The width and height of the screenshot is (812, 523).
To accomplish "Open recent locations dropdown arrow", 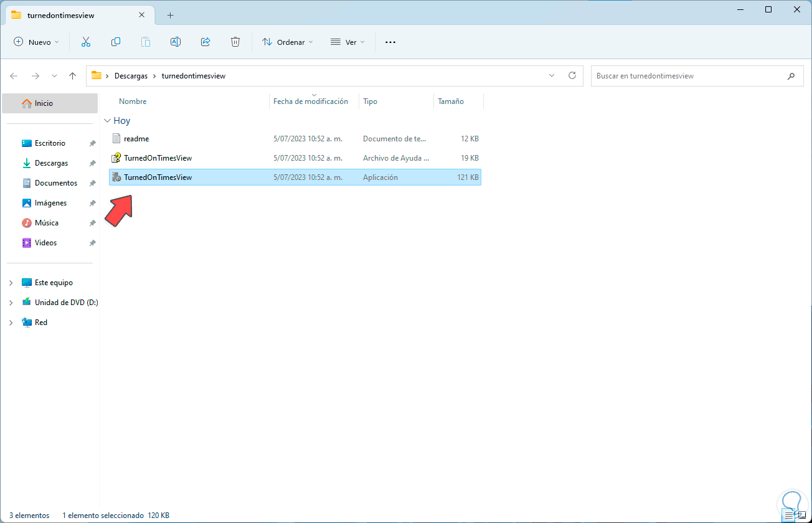I will pos(54,76).
